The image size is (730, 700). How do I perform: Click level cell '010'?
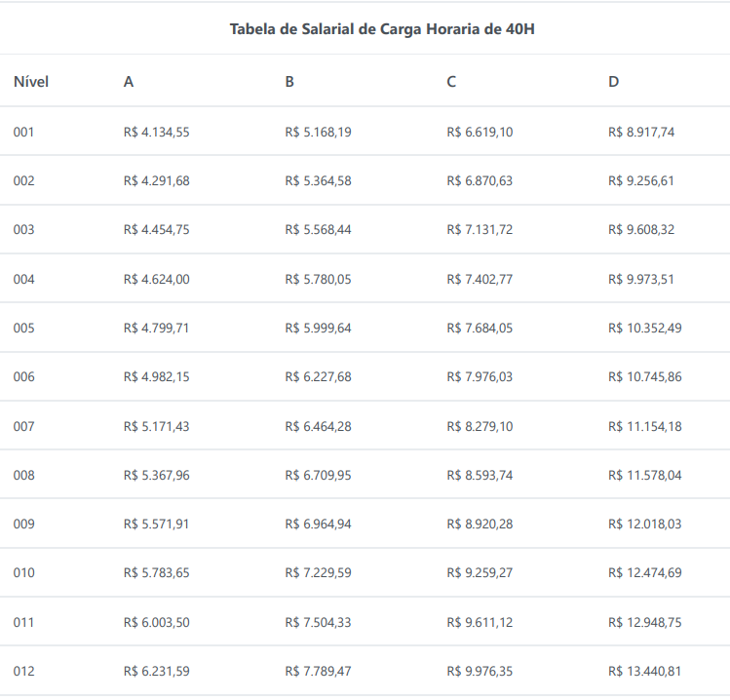coord(23,573)
